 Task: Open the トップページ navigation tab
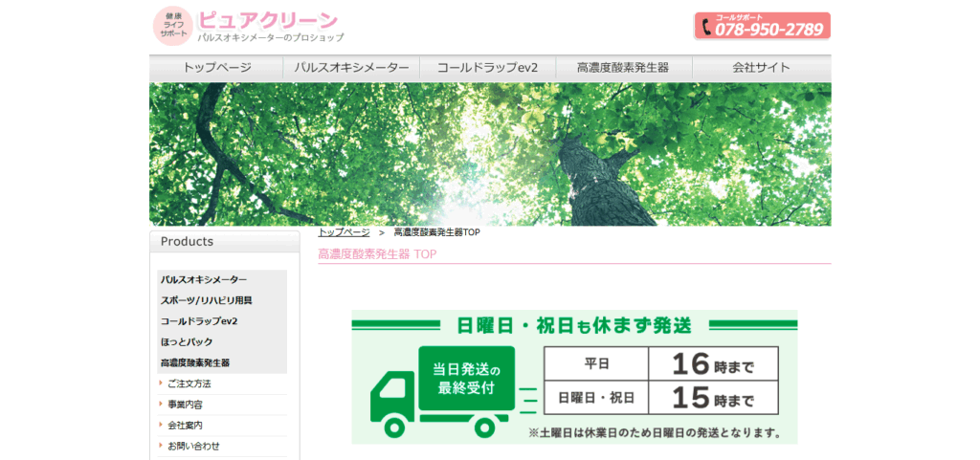217,68
